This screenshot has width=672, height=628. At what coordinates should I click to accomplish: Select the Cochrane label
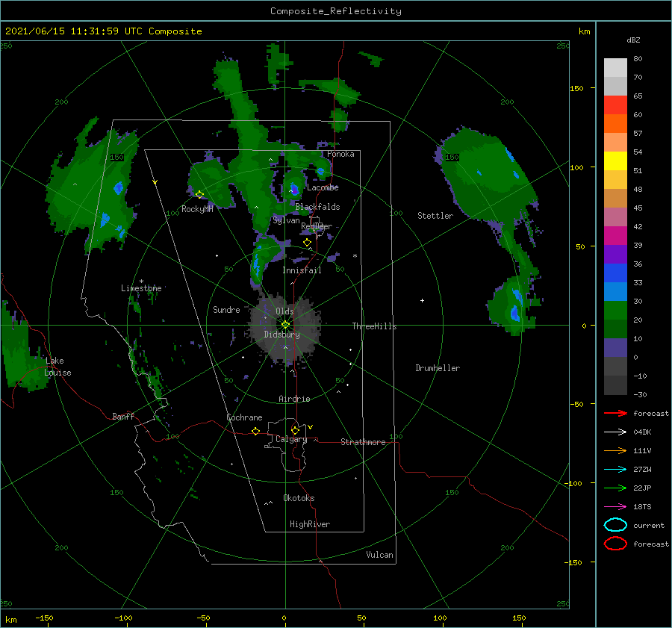pos(244,417)
